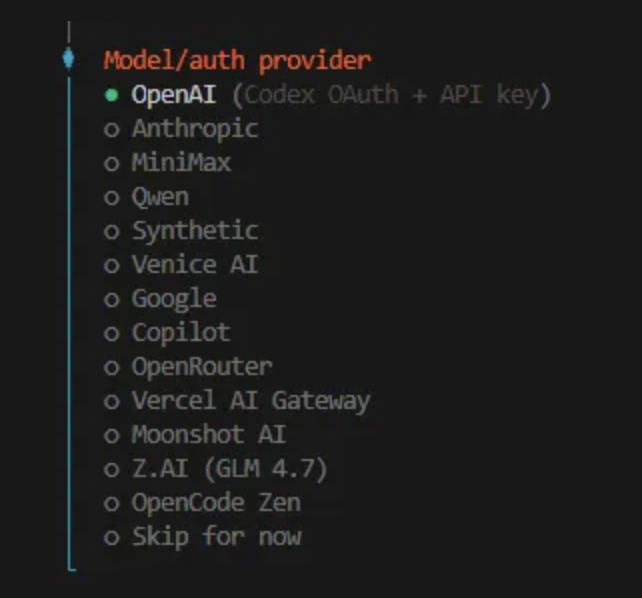Choose Skip for now
642x598 pixels.
[216, 537]
